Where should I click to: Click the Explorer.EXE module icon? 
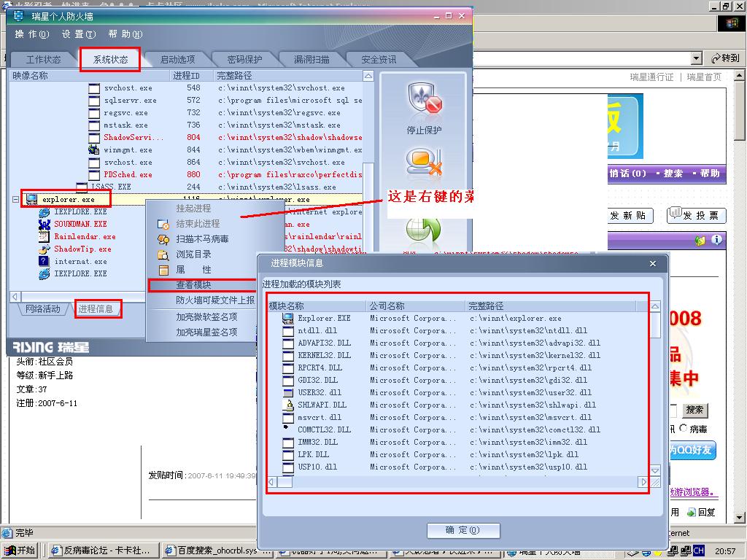click(x=287, y=318)
